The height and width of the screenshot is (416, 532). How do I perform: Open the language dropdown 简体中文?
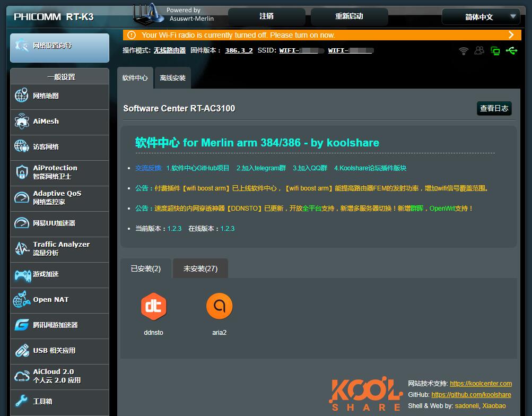pyautogui.click(x=481, y=16)
